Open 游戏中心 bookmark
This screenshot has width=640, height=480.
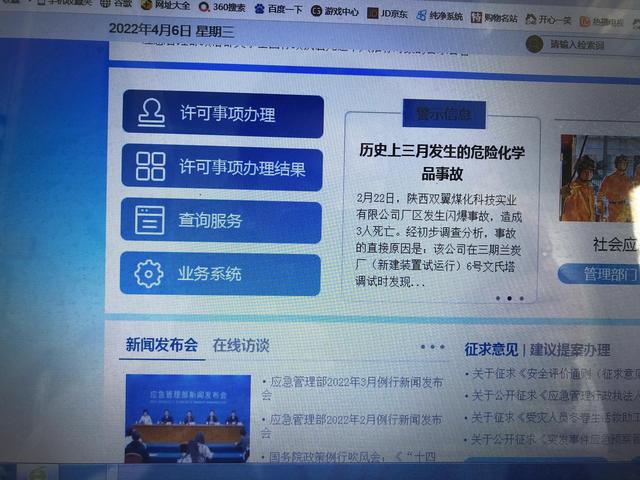(335, 11)
